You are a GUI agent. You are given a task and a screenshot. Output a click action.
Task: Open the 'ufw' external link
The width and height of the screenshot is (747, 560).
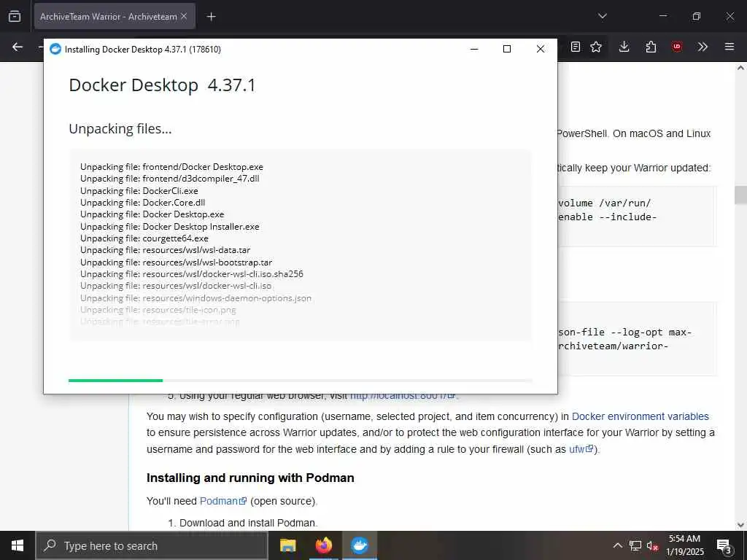point(581,449)
